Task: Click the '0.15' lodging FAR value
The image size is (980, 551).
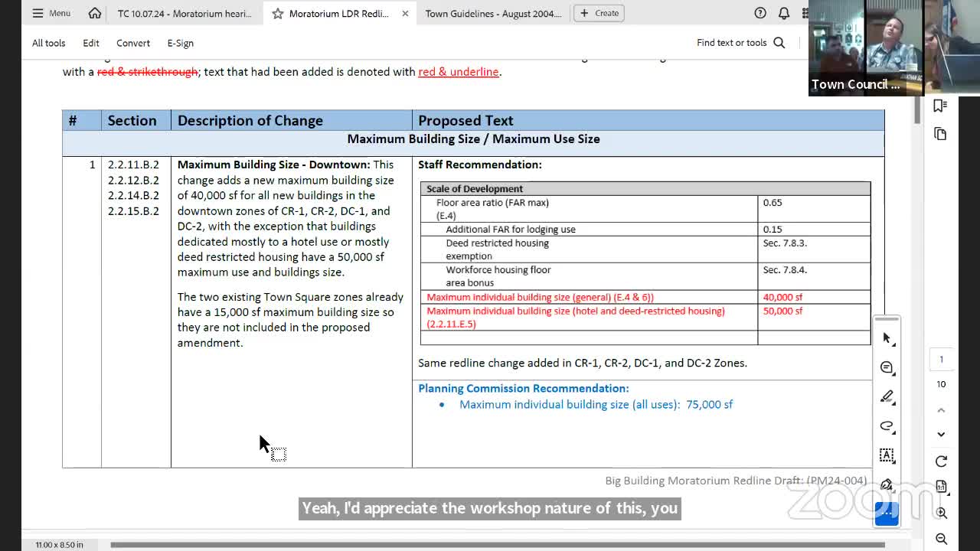Action: tap(773, 229)
